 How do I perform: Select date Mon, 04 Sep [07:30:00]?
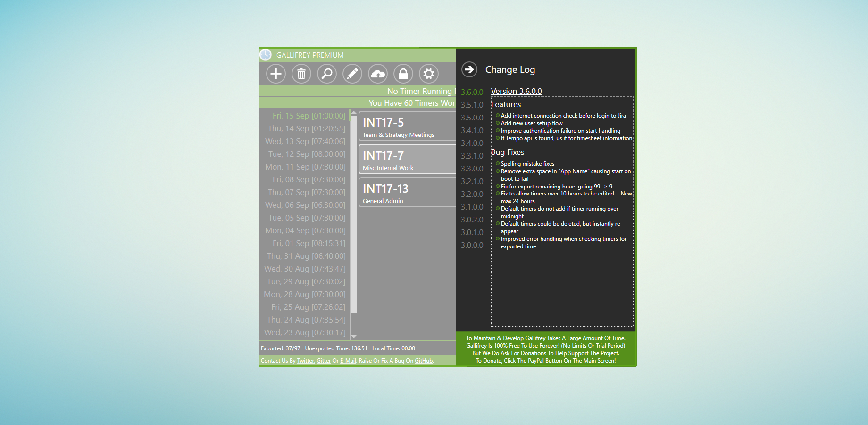(305, 230)
